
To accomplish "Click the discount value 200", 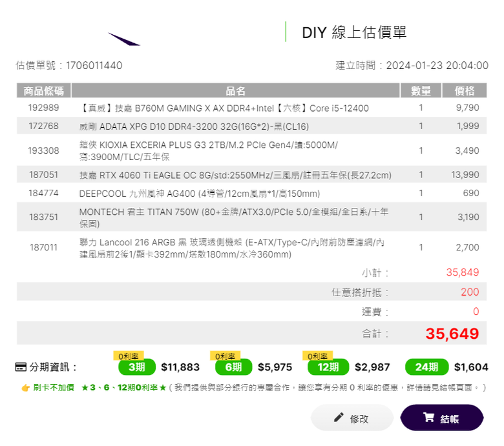I will coord(470,292).
